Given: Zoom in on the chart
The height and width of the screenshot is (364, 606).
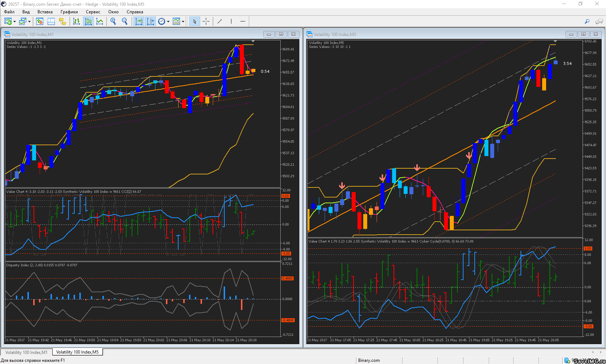Looking at the screenshot, I should click(113, 22).
